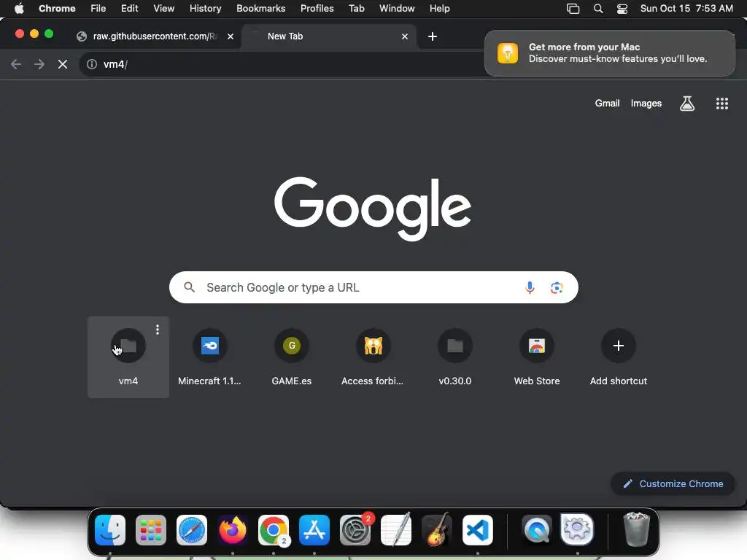The image size is (747, 560).
Task: Open the Edit menu
Action: 129,9
